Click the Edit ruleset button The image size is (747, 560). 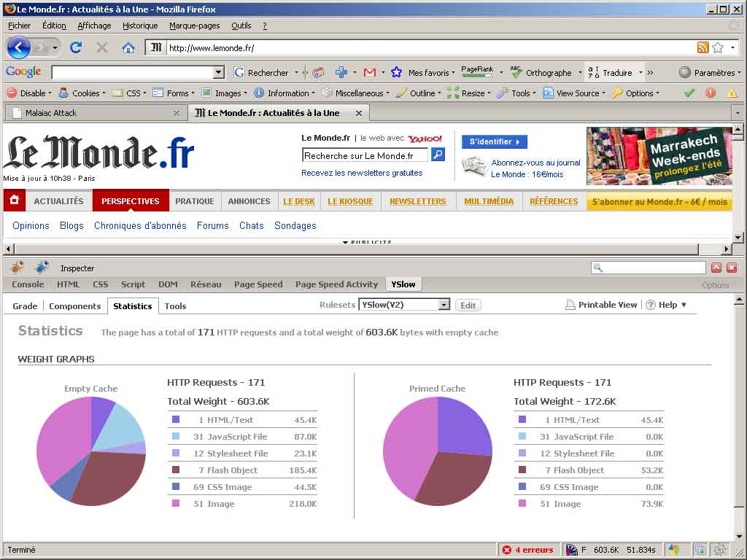468,306
